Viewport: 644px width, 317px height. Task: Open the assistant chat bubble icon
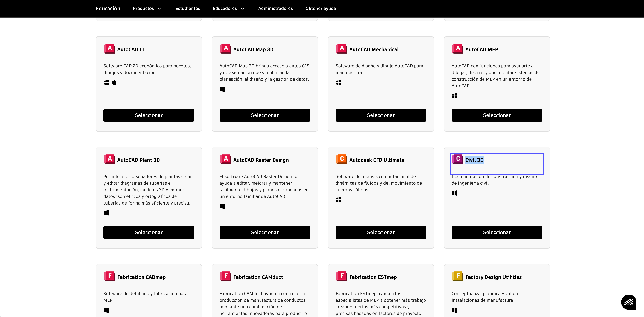tap(629, 302)
